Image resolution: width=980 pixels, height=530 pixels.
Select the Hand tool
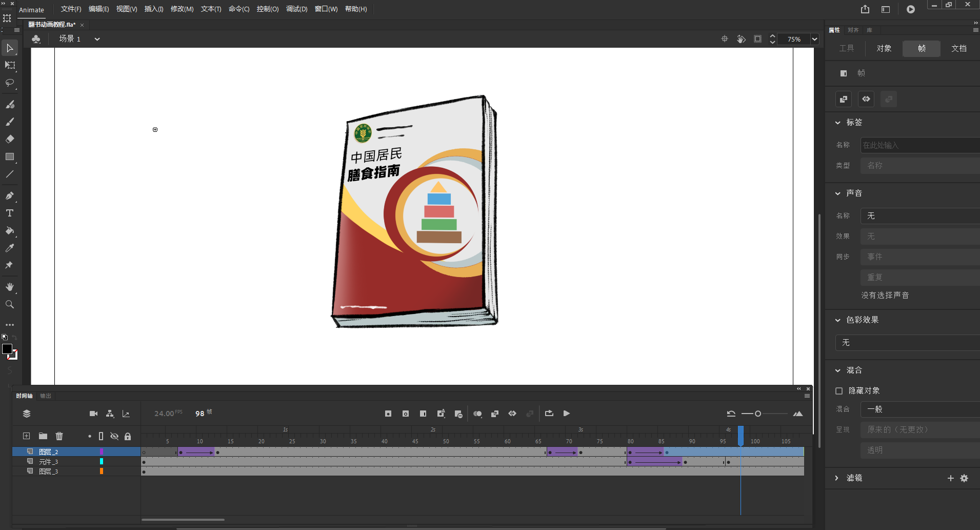[10, 287]
